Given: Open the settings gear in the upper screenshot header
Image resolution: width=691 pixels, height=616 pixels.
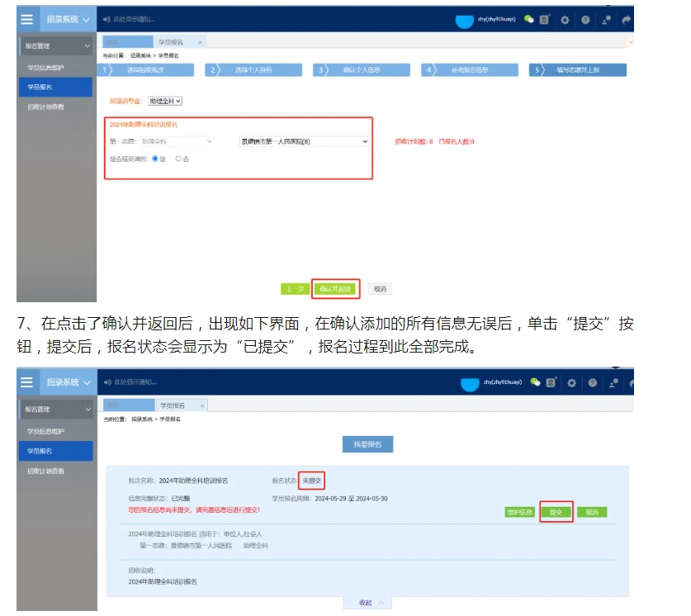Looking at the screenshot, I should pyautogui.click(x=566, y=19).
